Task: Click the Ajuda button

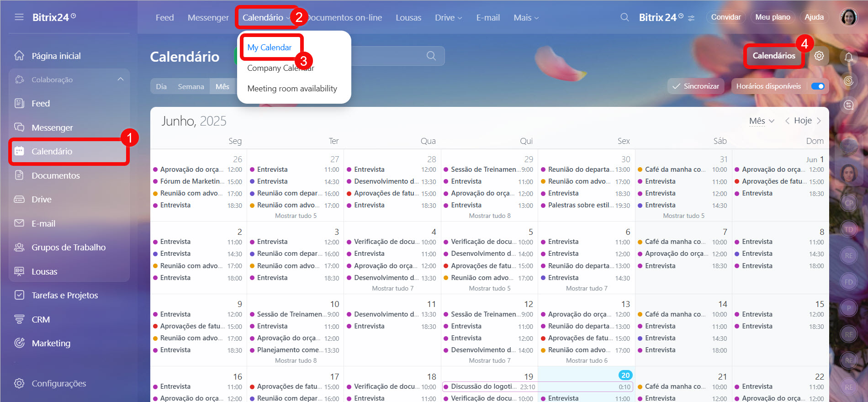Action: [814, 17]
